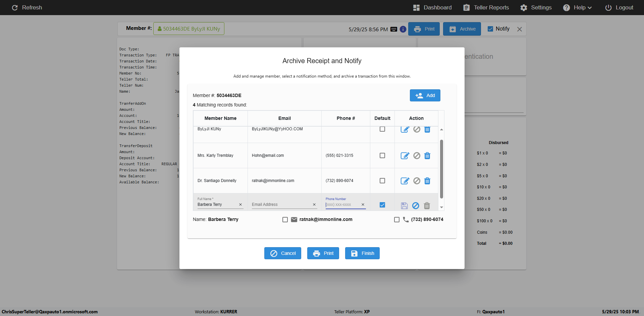The image size is (644, 316).
Task: Tick the (732) 890-6074 phone notification checkbox
Action: click(397, 220)
